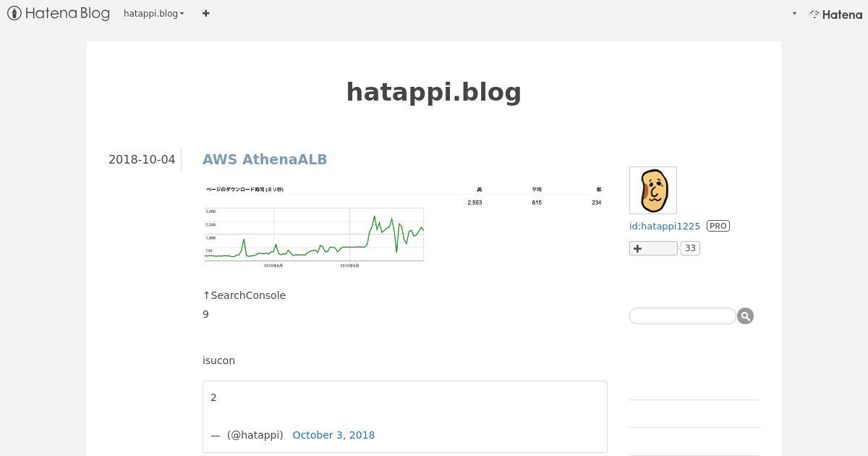Click the magnifier search button
The image size is (868, 456).
coord(746,316)
